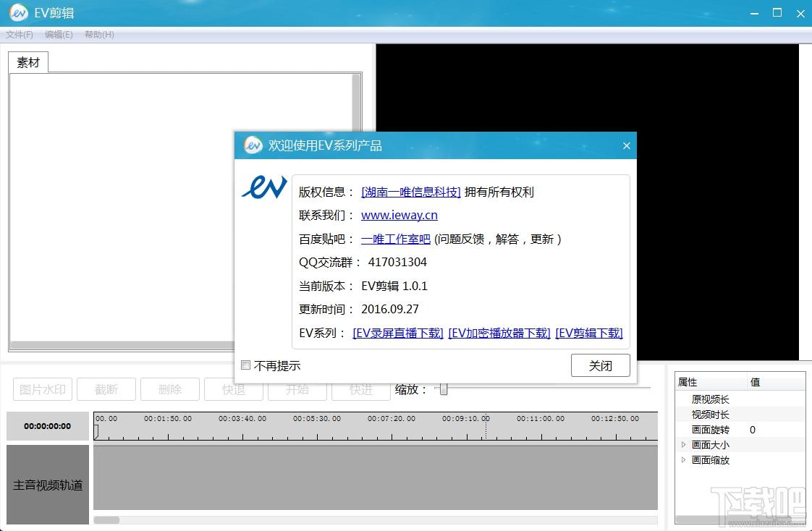
Task: Expand the 画面大小 property row
Action: tap(684, 445)
